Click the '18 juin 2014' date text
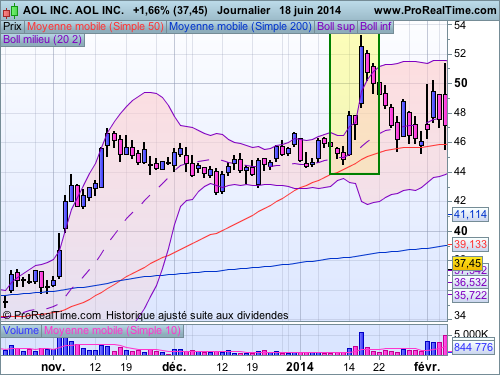Image resolution: width=500 pixels, height=375 pixels. [x=310, y=10]
